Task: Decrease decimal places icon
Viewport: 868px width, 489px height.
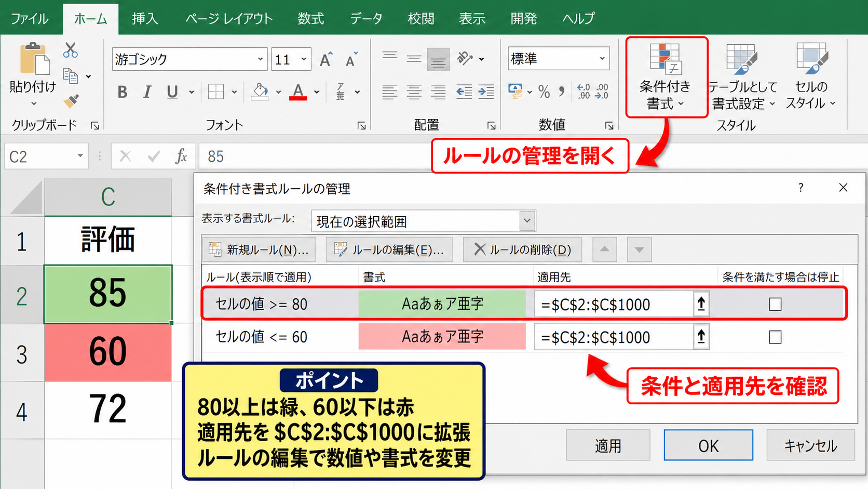Action: coord(602,91)
